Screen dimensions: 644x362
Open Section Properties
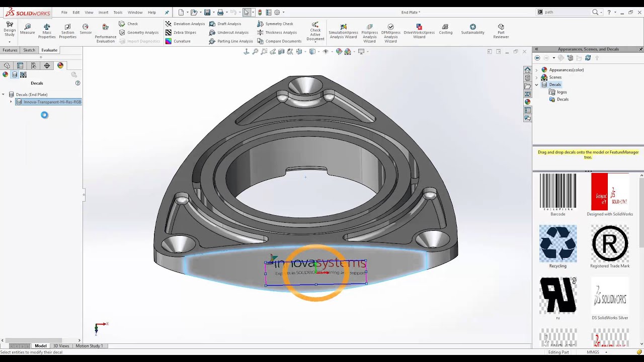(x=67, y=31)
